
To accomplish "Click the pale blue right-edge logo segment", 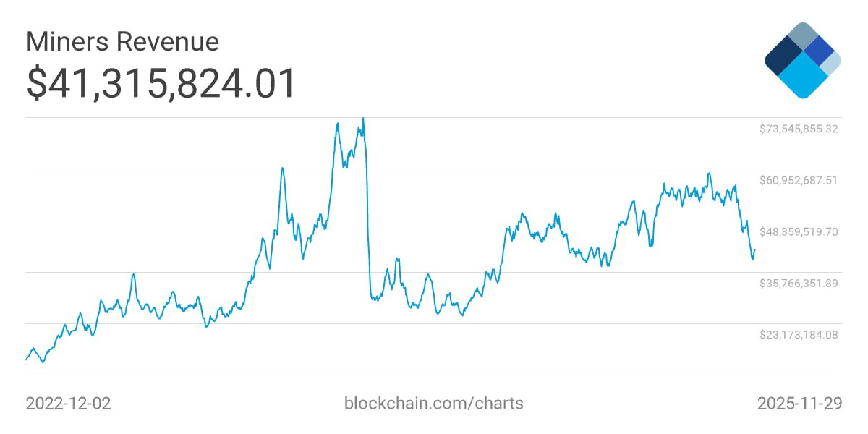I will click(x=833, y=63).
